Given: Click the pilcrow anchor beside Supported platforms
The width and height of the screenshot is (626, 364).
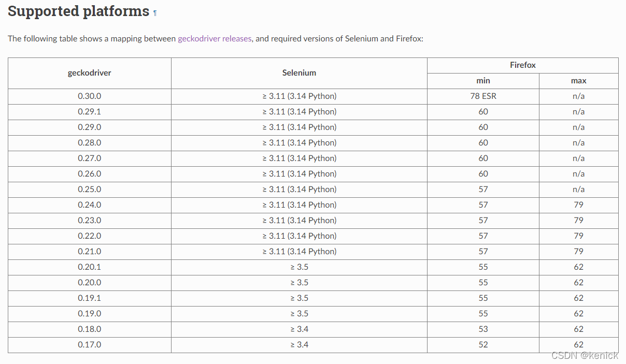Looking at the screenshot, I should tap(155, 13).
